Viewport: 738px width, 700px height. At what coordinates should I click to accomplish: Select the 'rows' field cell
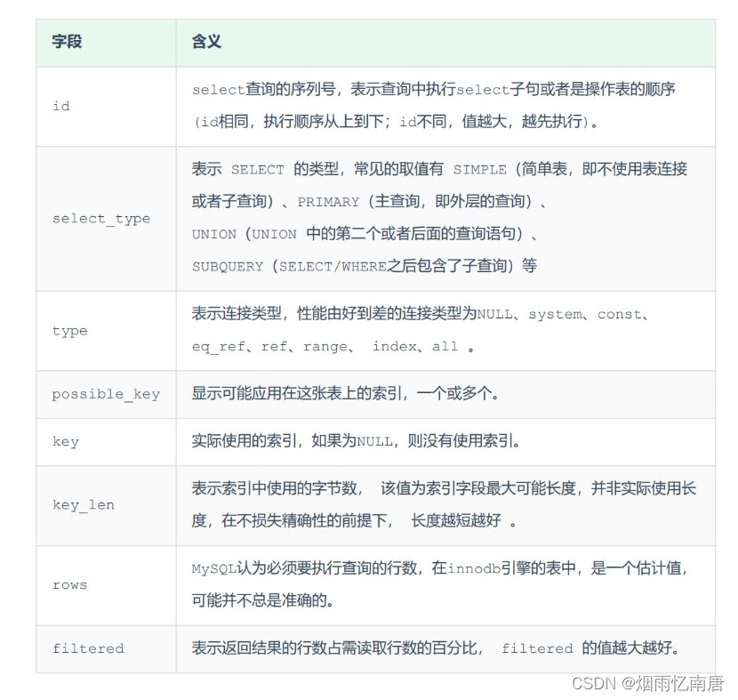click(x=107, y=585)
